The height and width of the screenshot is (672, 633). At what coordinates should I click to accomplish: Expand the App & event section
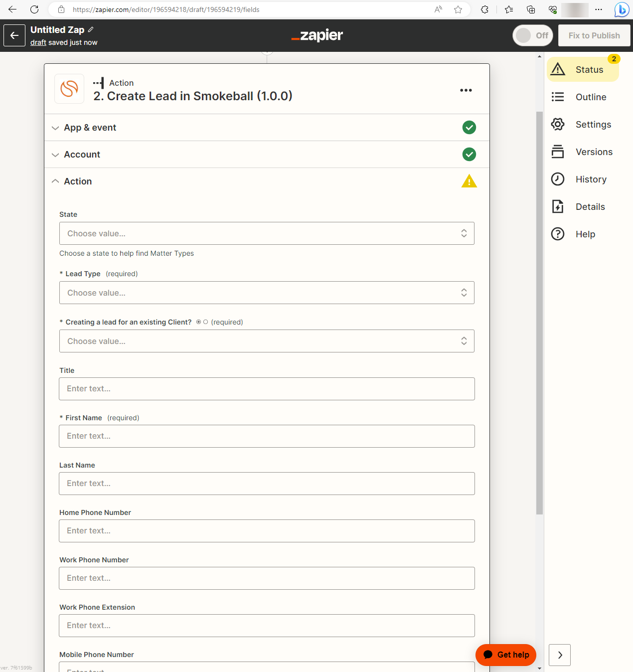pyautogui.click(x=267, y=128)
